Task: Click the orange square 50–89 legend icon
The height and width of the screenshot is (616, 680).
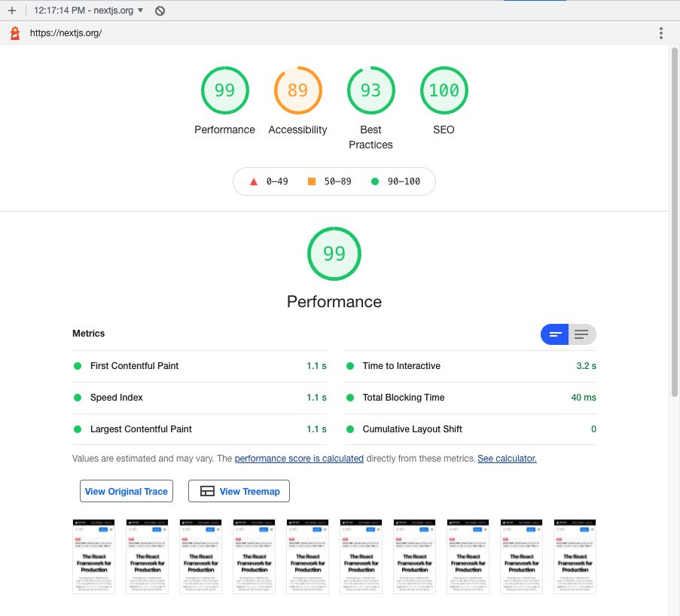Action: point(311,181)
